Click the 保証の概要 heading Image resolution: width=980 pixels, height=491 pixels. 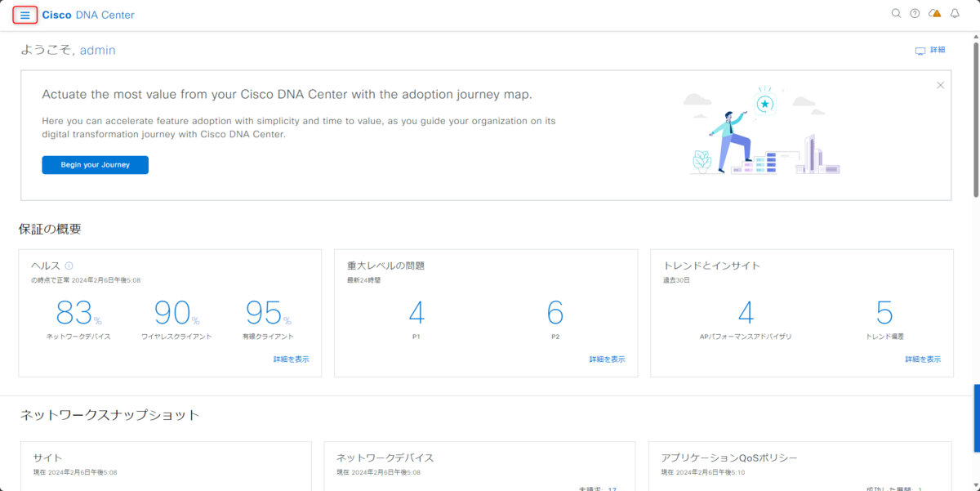[x=50, y=230]
